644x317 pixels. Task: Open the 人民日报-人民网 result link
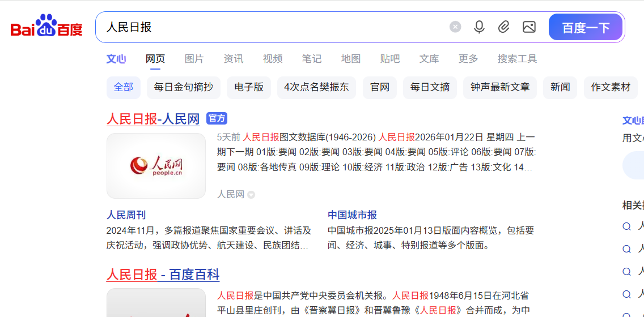coord(153,119)
